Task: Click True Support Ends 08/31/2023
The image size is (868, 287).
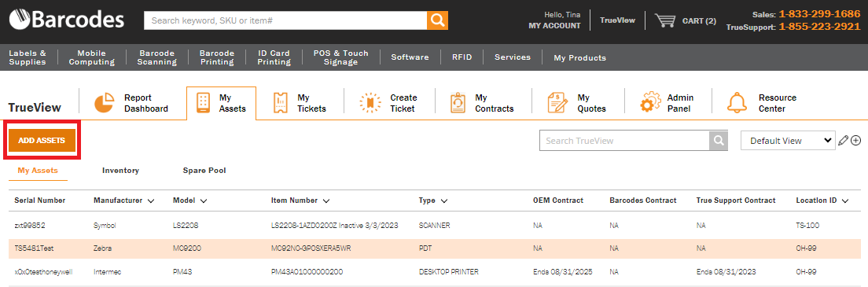Action: point(726,272)
